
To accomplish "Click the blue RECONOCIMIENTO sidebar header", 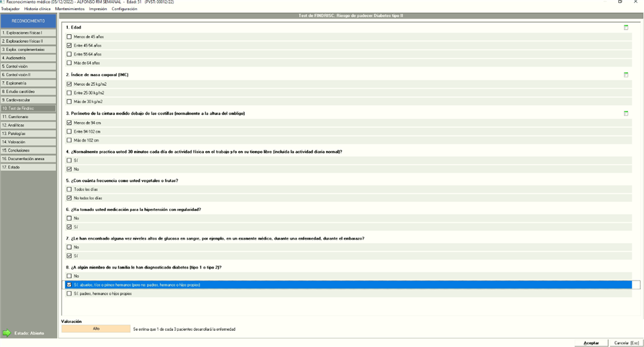I will (x=28, y=21).
